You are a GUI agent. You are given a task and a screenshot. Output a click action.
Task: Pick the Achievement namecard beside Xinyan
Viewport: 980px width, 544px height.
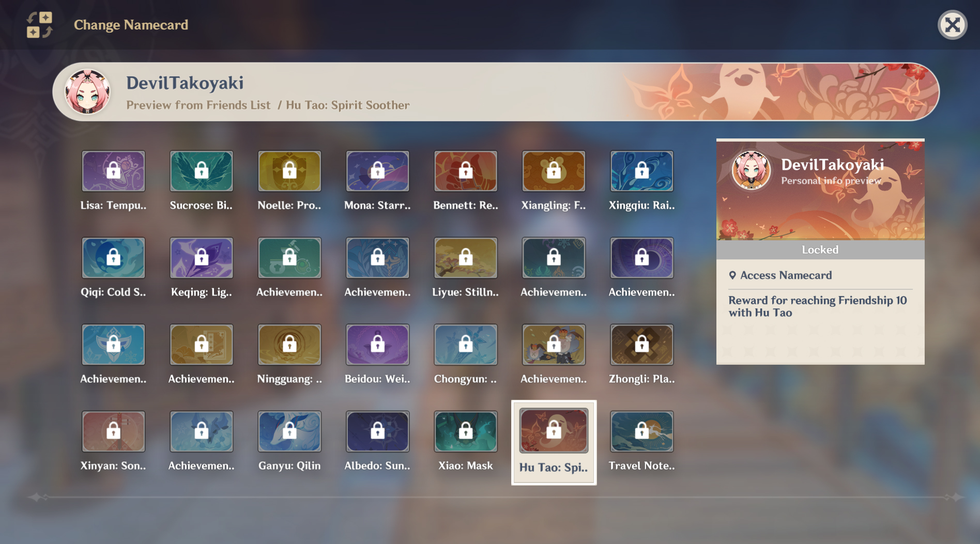pos(202,431)
